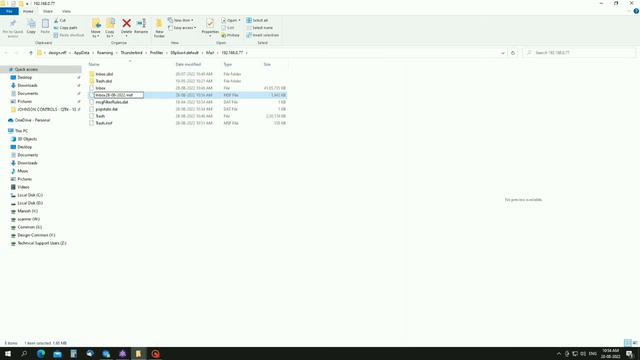640x360 pixels.
Task: Open Microsoft Edge from the taskbar
Action: 41,353
